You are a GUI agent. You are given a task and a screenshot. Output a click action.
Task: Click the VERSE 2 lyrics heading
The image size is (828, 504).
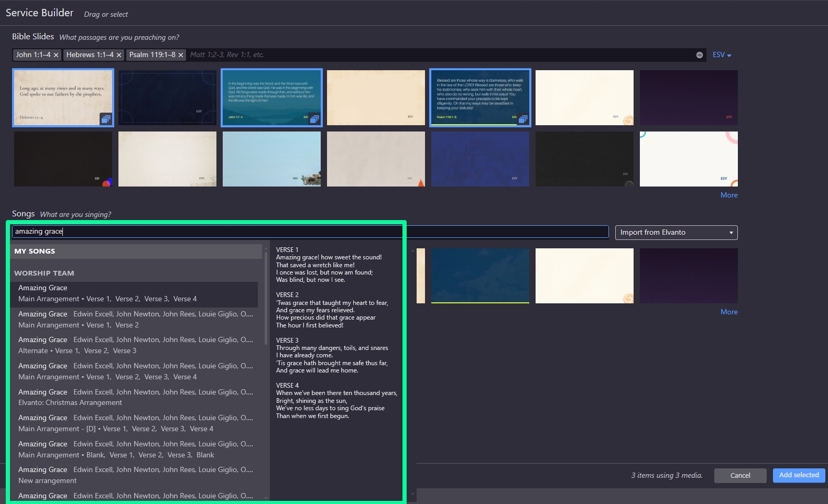[287, 295]
